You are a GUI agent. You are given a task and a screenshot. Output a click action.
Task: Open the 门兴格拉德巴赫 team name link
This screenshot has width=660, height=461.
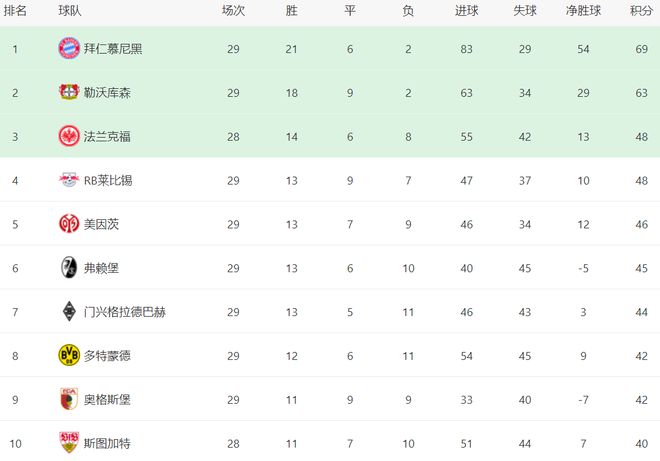click(x=125, y=312)
